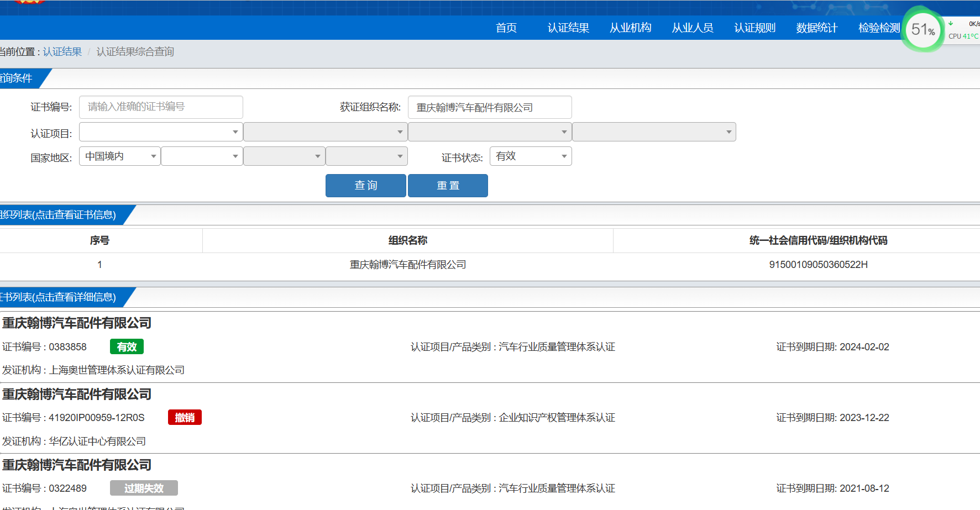The image size is (980, 510).
Task: Click the 组织名称 column header
Action: [408, 240]
